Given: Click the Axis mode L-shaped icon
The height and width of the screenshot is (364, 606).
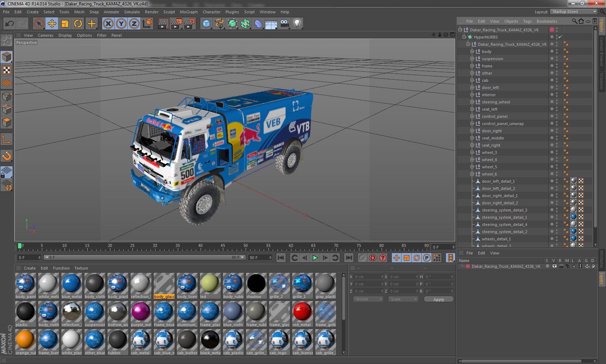Looking at the screenshot, I should (6, 139).
